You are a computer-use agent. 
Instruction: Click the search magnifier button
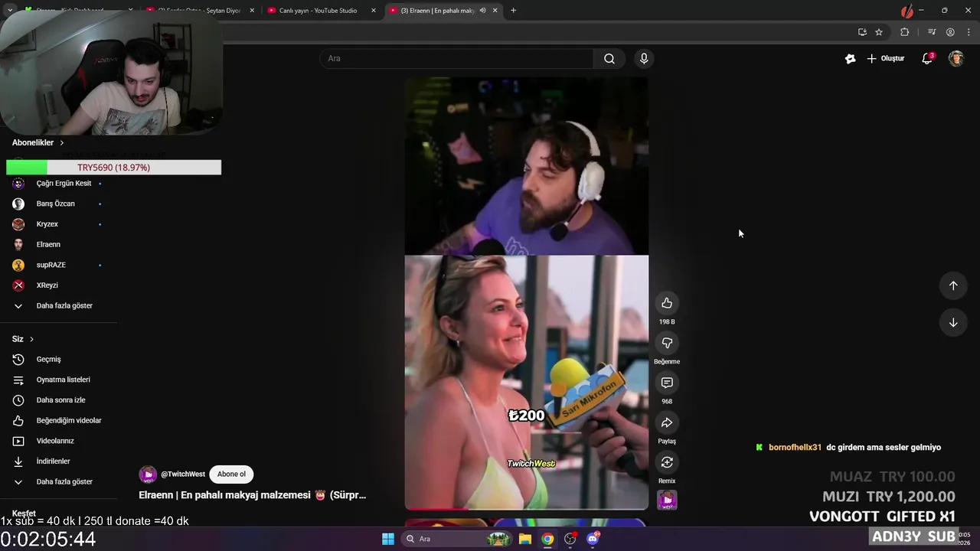pos(609,58)
